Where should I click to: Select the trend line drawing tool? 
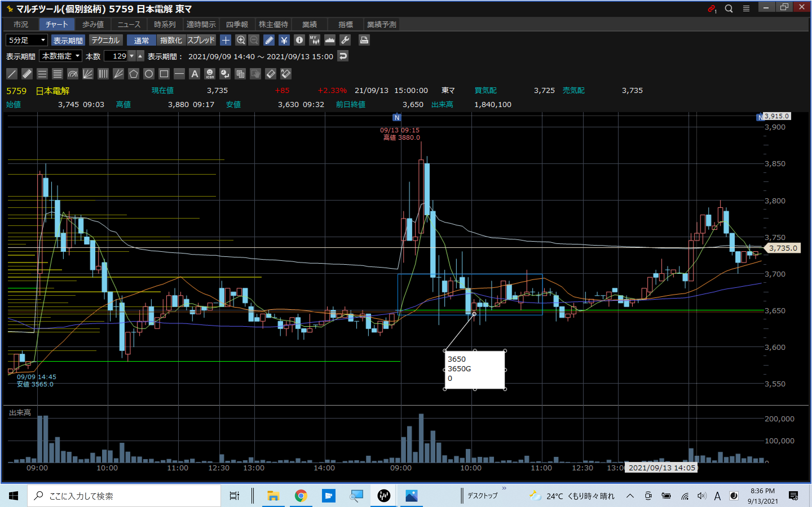pyautogui.click(x=12, y=74)
